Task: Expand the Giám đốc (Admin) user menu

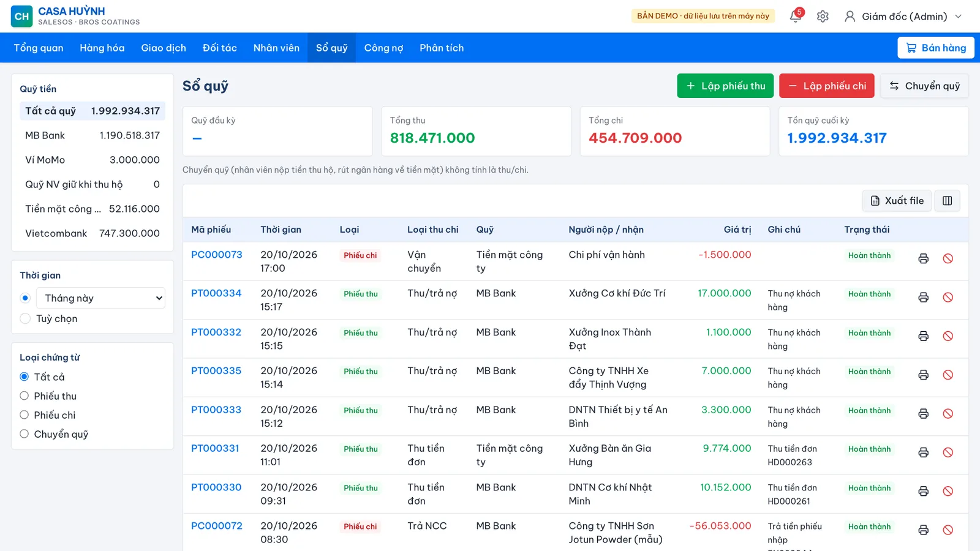Action: click(x=903, y=17)
